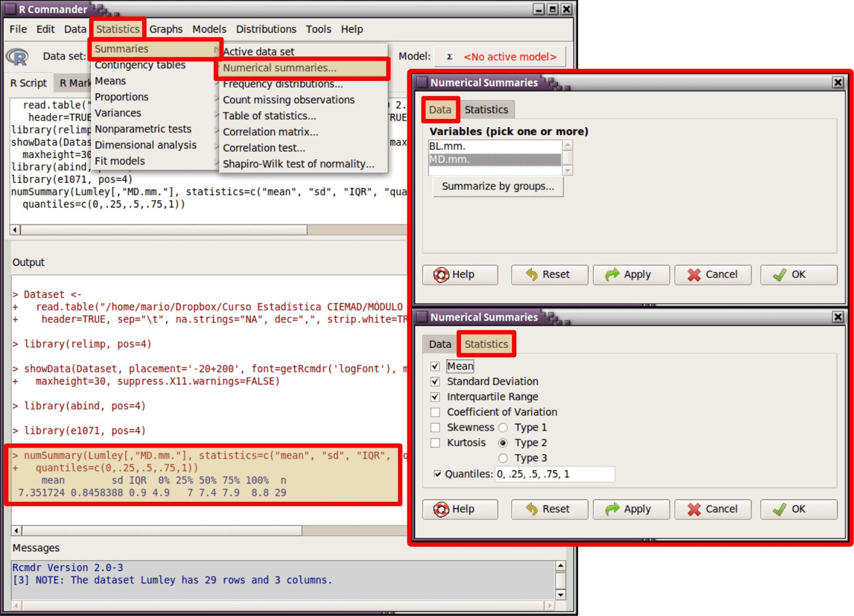Expand the Fit models submenu

click(155, 161)
